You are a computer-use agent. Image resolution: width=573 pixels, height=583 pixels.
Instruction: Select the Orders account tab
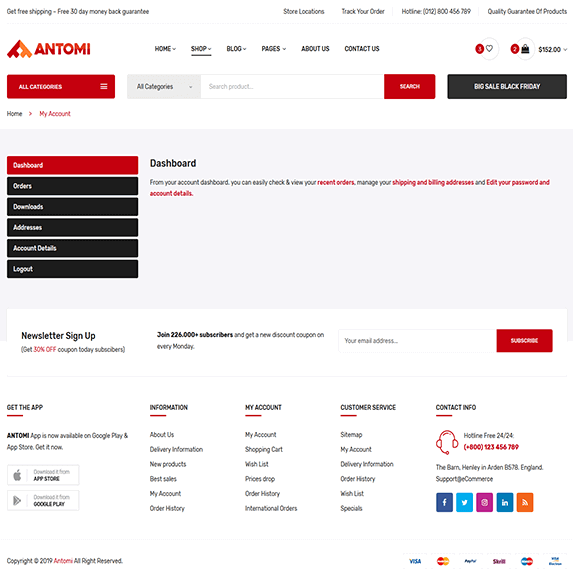73,186
